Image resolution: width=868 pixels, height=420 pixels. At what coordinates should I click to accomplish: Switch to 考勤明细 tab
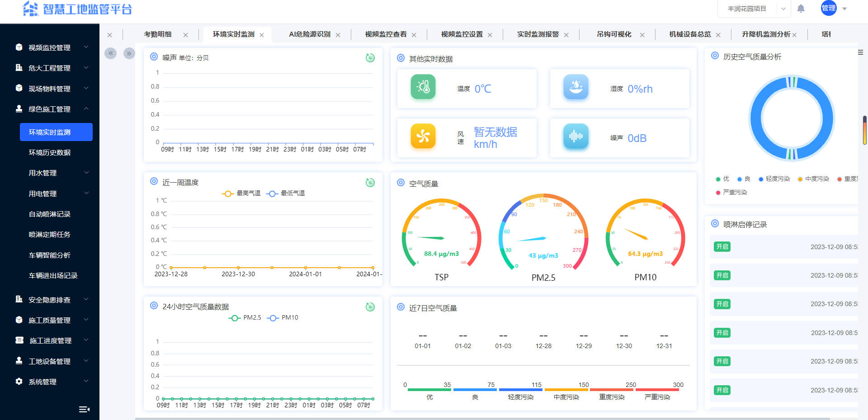[x=158, y=34]
